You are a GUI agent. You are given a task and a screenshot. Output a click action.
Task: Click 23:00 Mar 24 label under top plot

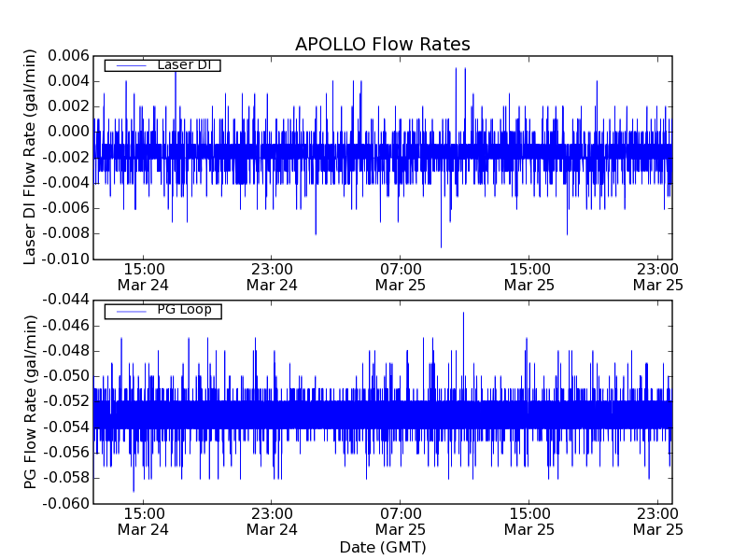click(x=271, y=276)
